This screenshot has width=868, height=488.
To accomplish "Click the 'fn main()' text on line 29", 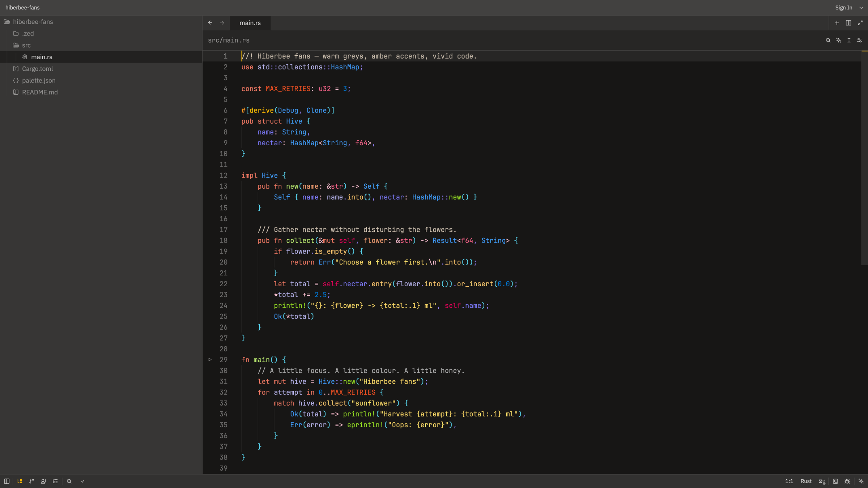I will tap(259, 360).
